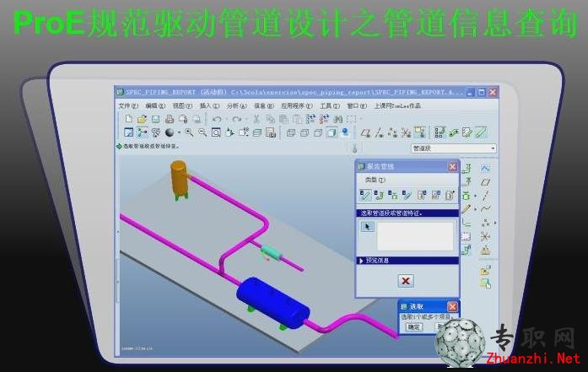Click the Zoom In magnifier icon
The height and width of the screenshot is (372, 588).
click(x=189, y=132)
